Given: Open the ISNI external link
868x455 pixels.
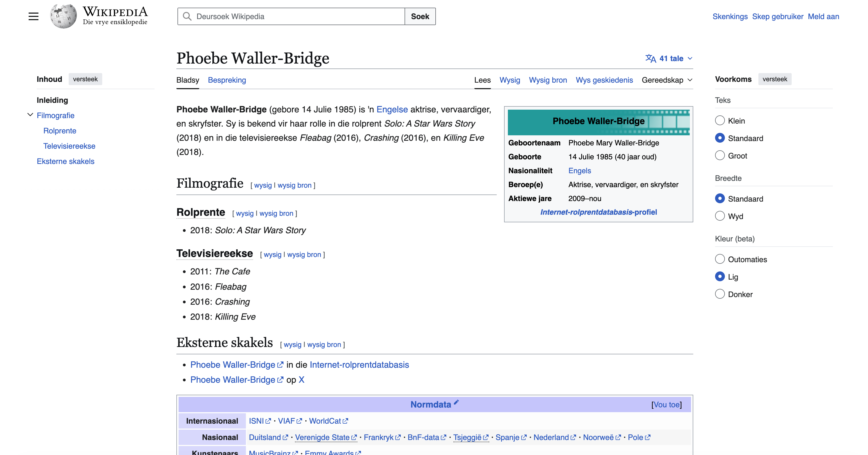Looking at the screenshot, I should (260, 421).
